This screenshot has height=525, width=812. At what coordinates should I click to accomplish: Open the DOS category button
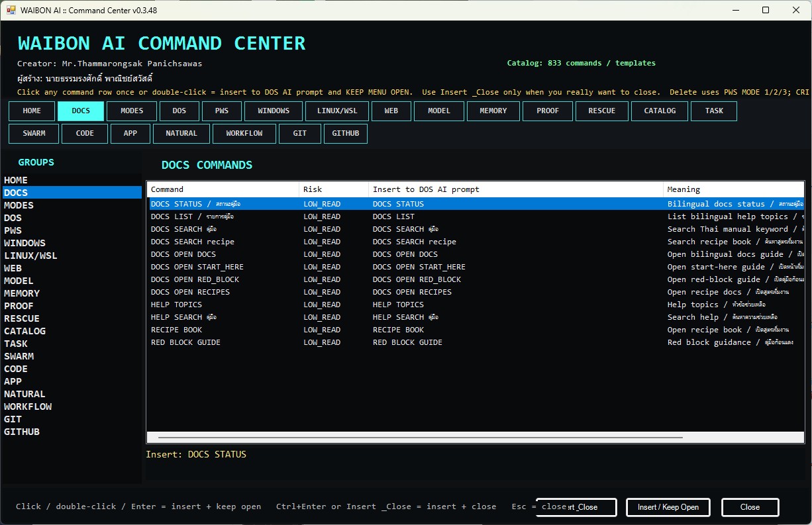pyautogui.click(x=179, y=111)
